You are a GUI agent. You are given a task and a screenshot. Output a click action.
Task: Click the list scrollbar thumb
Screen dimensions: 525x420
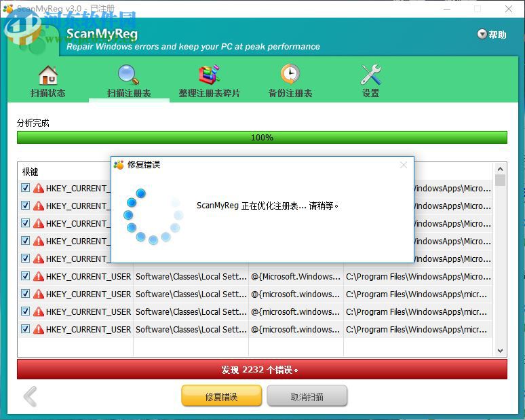(500, 180)
